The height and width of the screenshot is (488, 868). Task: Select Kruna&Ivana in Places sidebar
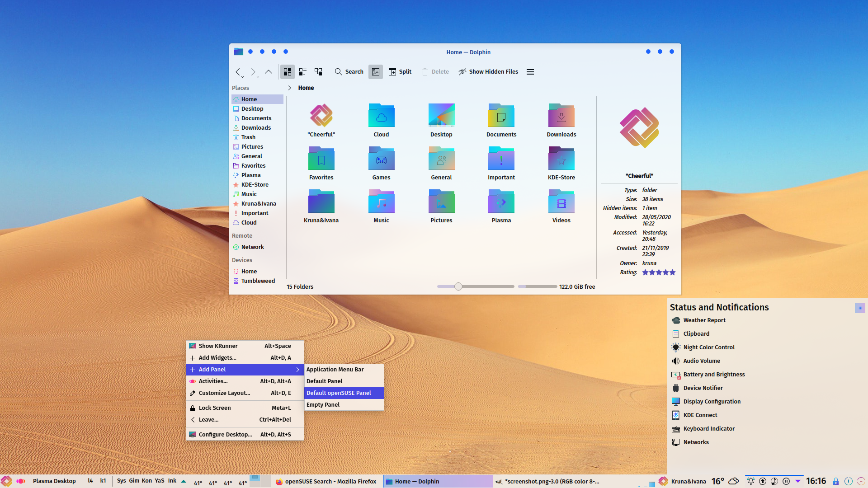(257, 204)
